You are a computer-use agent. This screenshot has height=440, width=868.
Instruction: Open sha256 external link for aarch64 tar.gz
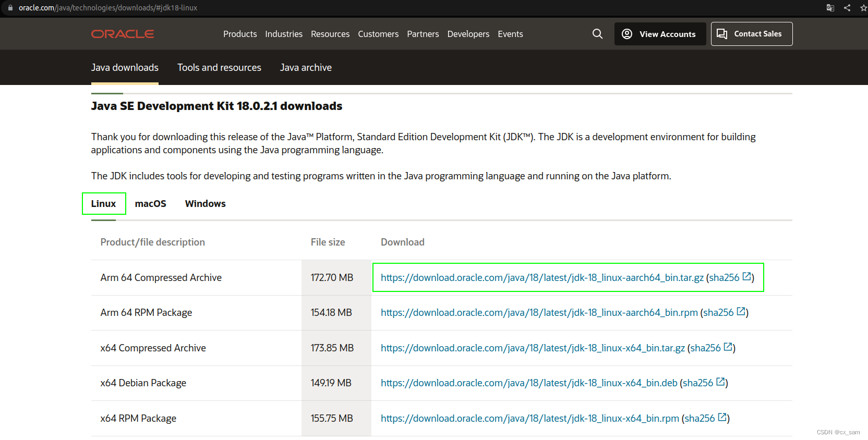click(x=730, y=277)
